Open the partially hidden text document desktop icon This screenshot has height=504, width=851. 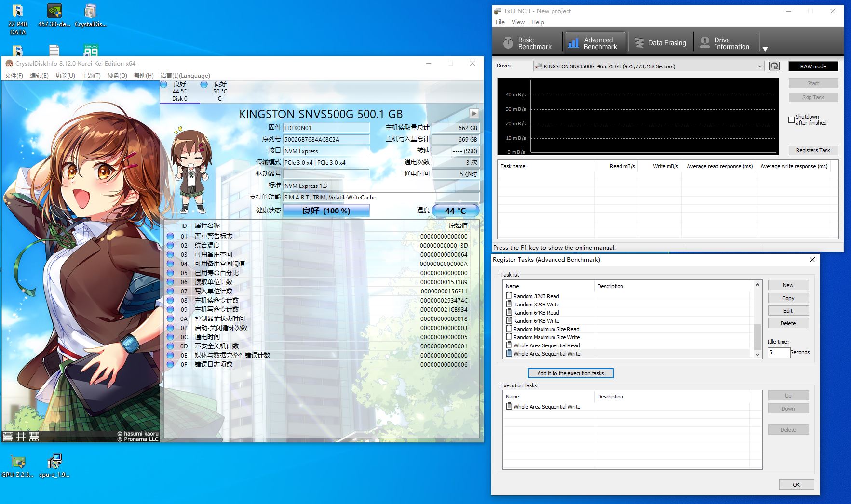54,51
